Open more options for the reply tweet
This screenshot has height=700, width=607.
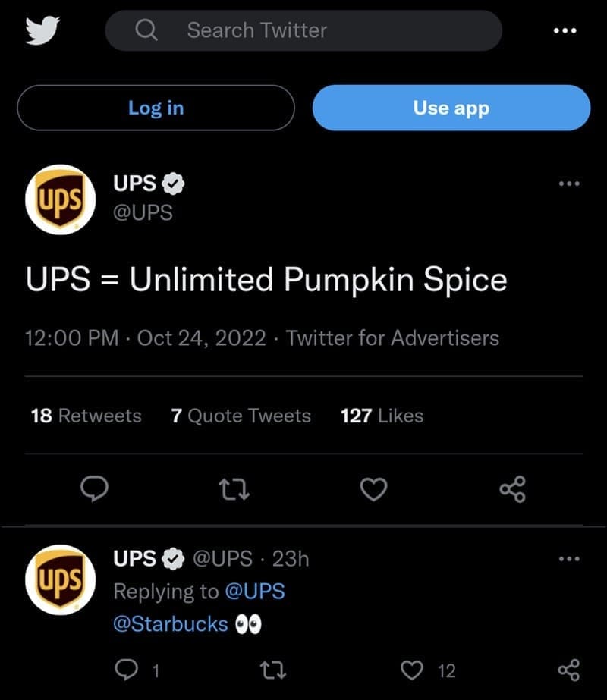[568, 559]
